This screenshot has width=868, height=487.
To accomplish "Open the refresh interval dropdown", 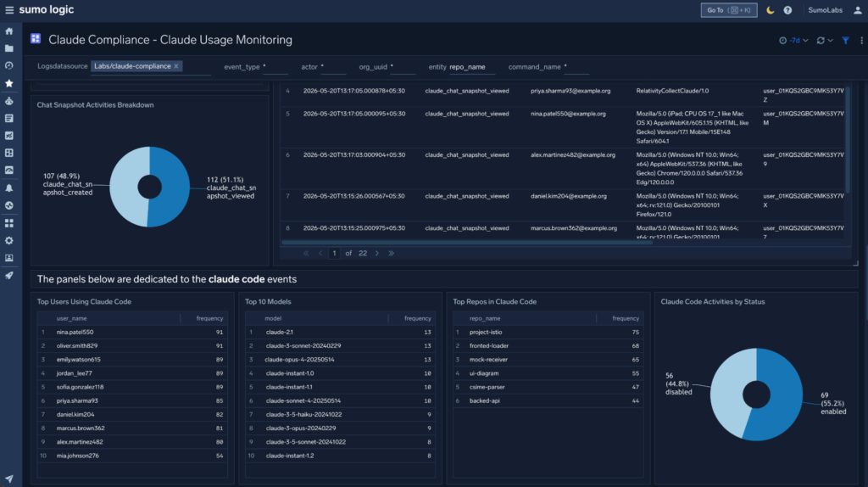I will tap(824, 40).
